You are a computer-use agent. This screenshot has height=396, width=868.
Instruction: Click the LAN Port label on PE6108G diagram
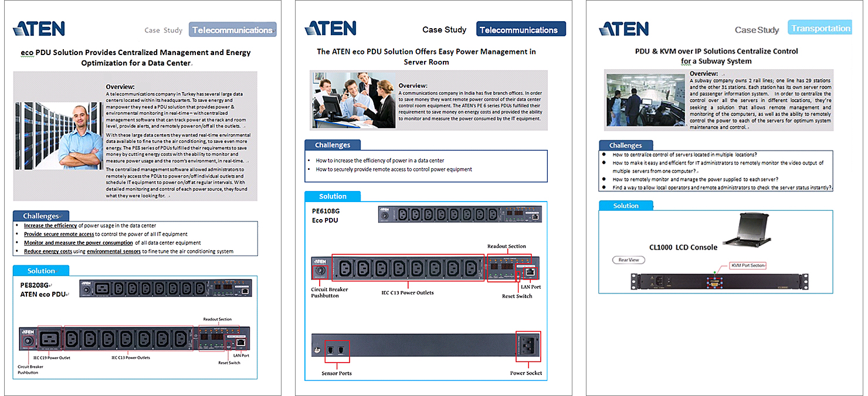tap(531, 287)
